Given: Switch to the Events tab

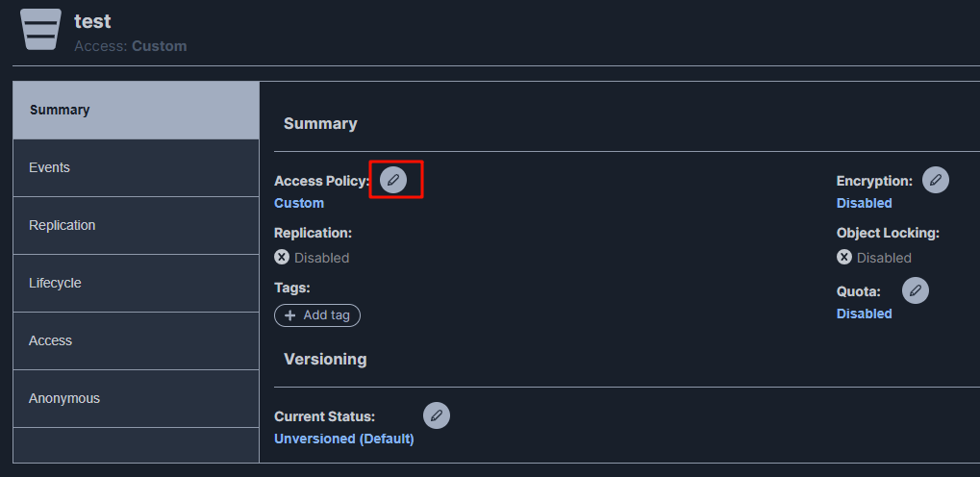Looking at the screenshot, I should click(x=136, y=167).
